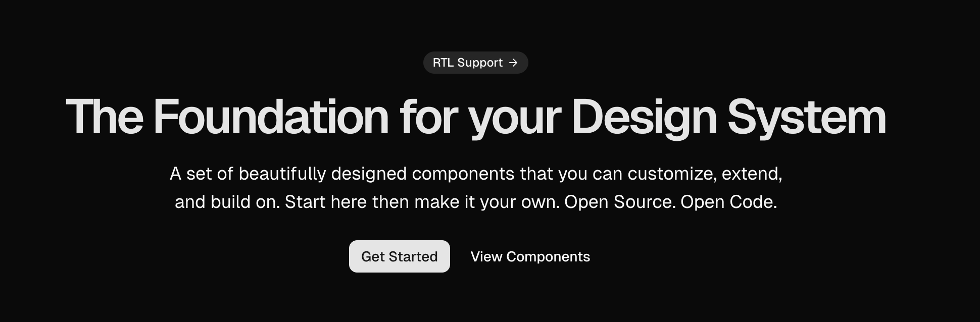Screen dimensions: 980x322
Task: Follow the View Components link
Action: 530,256
